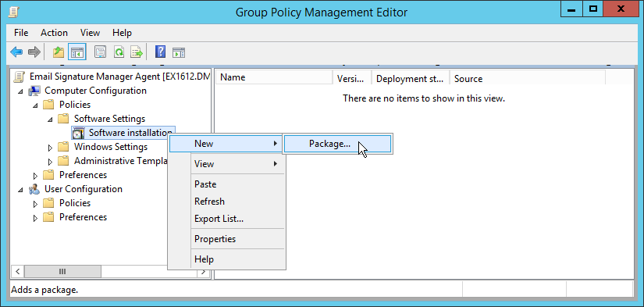Viewport: 644px width, 307px height.
Task: Click the Export List toolbar icon
Action: (x=137, y=52)
